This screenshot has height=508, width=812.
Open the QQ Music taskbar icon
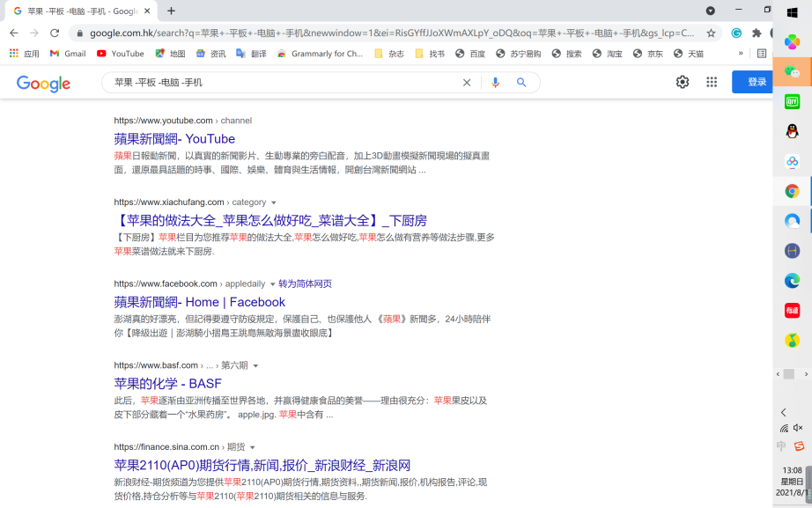[793, 340]
